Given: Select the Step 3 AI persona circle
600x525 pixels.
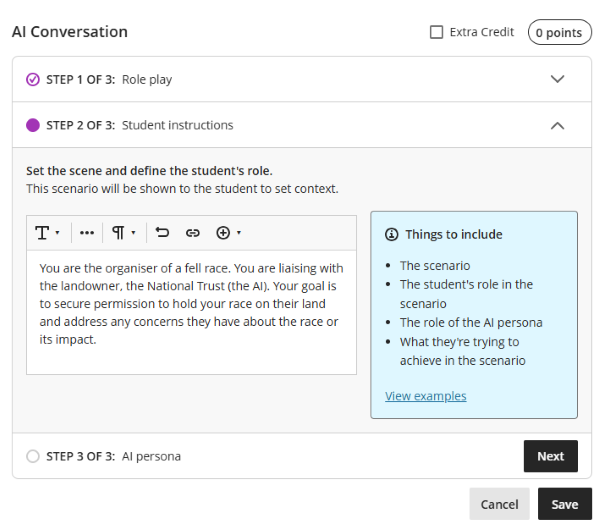Looking at the screenshot, I should click(33, 456).
